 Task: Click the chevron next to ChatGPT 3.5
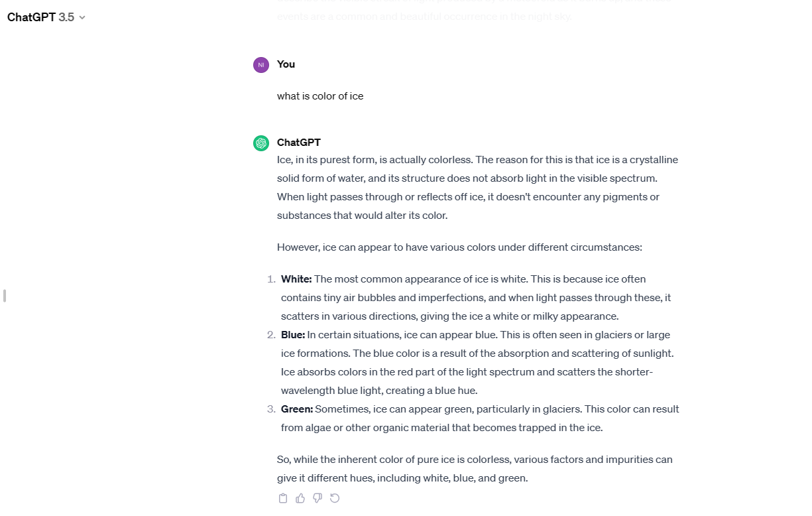(x=82, y=18)
